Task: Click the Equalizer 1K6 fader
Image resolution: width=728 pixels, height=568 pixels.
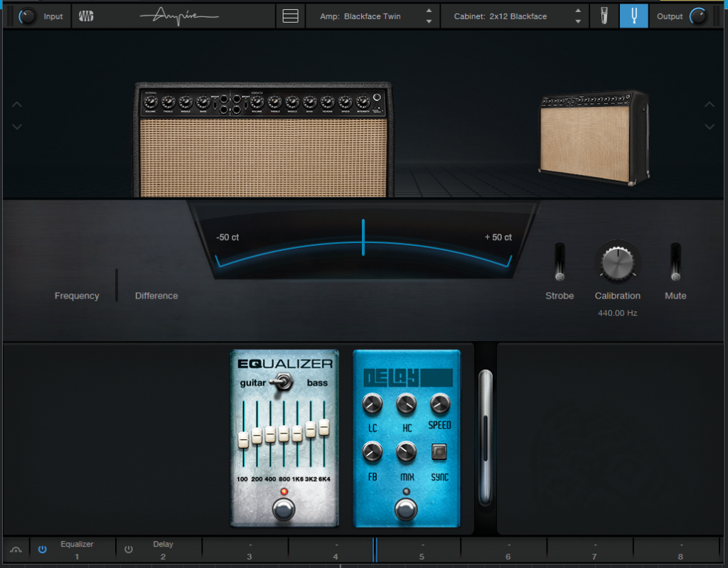Action: click(297, 433)
